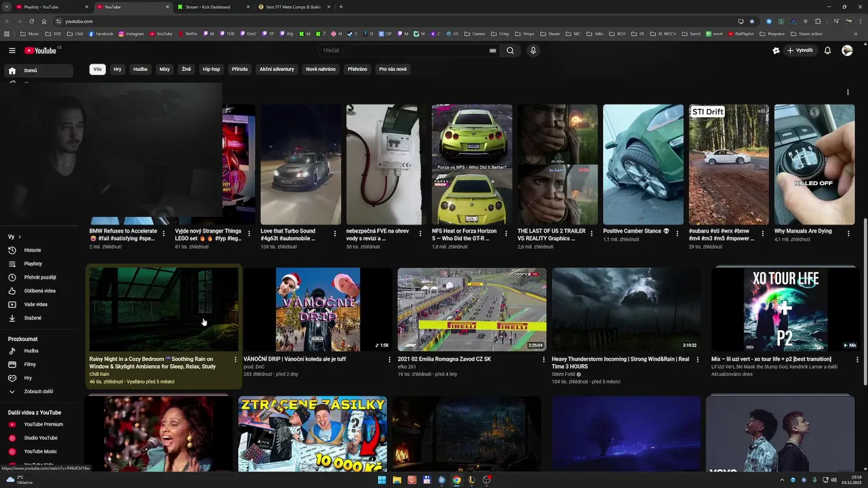
Task: Select the Živě filter chip
Action: click(x=186, y=69)
